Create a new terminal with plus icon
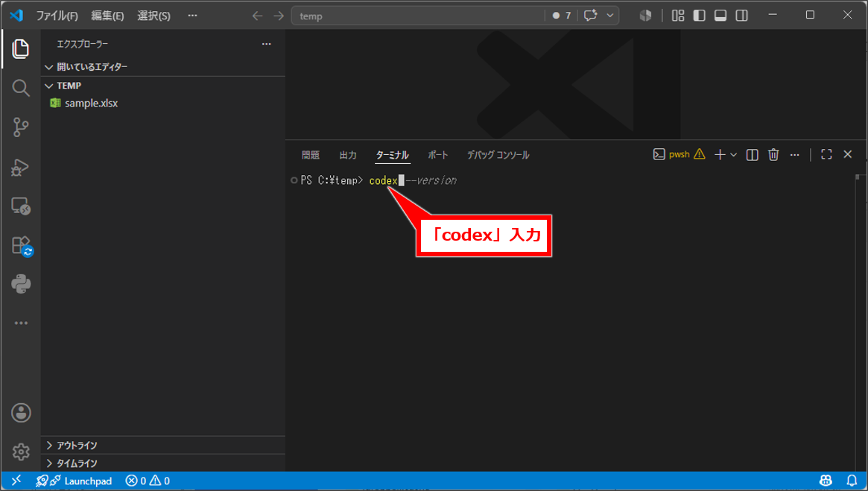The width and height of the screenshot is (868, 491). 720,155
